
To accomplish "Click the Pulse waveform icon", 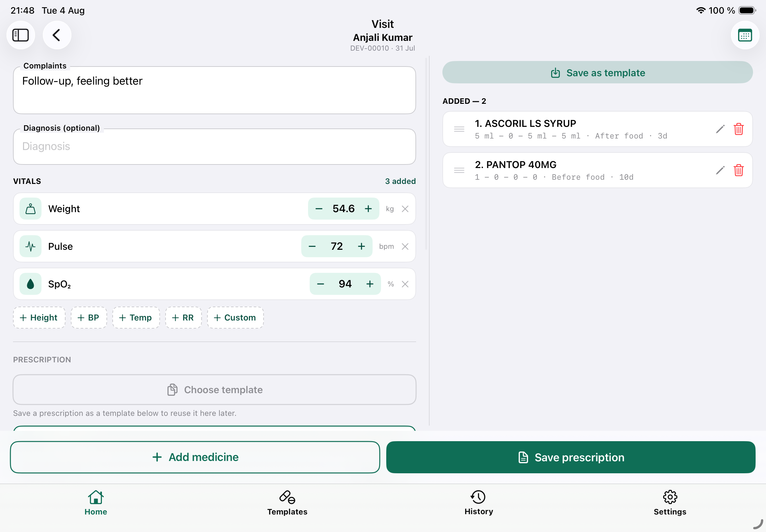I will coord(30,246).
